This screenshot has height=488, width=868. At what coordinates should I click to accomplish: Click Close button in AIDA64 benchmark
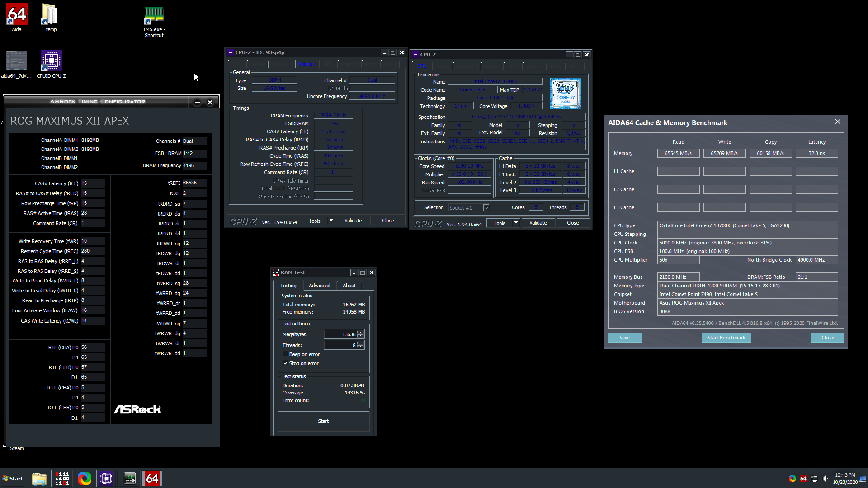(x=827, y=338)
